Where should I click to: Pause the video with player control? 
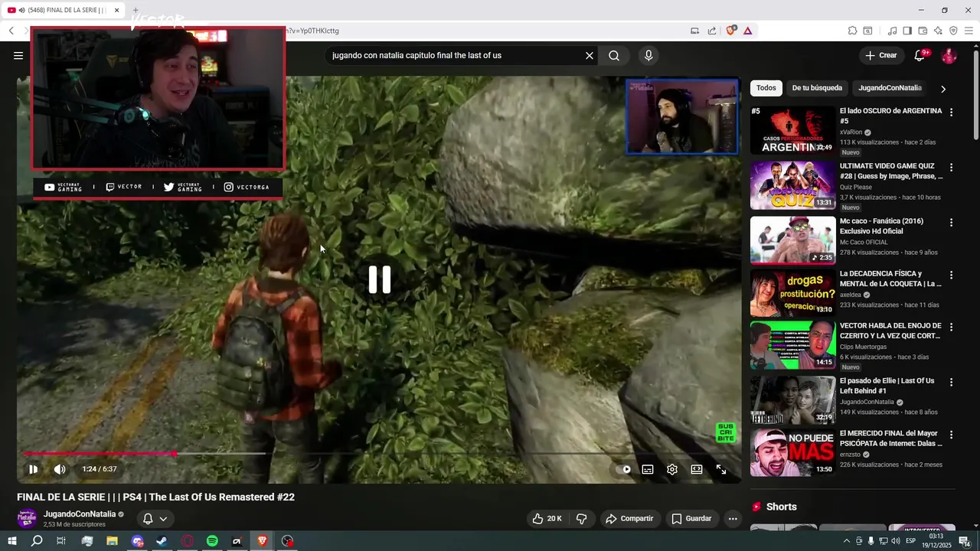tap(33, 469)
